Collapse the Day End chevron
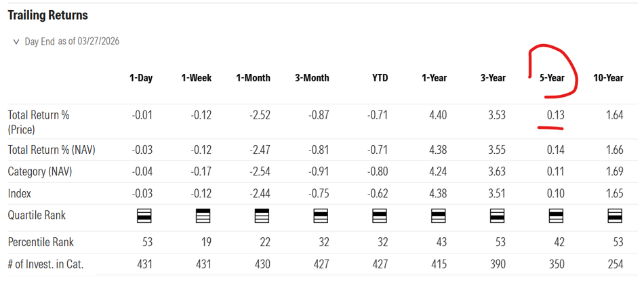644x284 pixels. coord(16,41)
